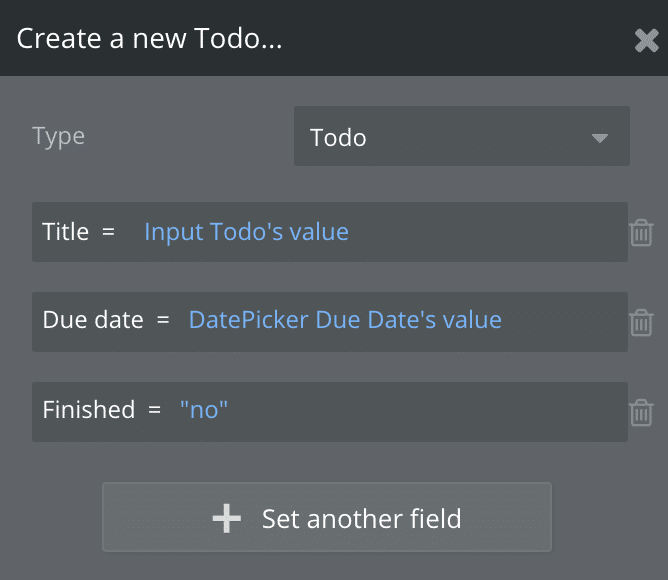Click the equals sign in the Finished row
This screenshot has width=668, height=580.
tap(154, 409)
